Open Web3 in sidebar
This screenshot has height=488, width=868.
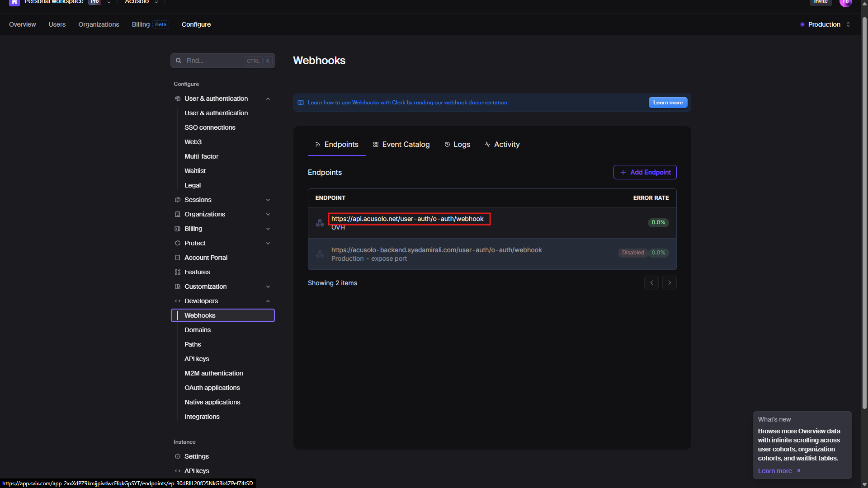(193, 142)
